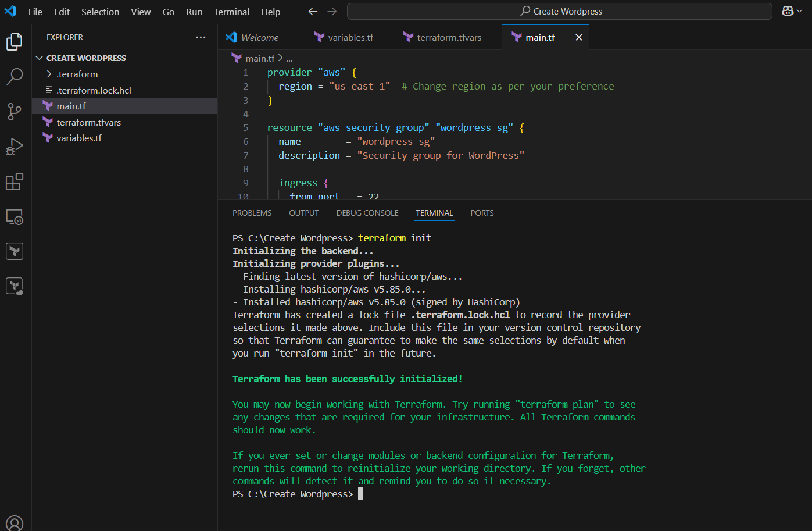Open the File menu
This screenshot has height=531, width=812.
coord(35,12)
